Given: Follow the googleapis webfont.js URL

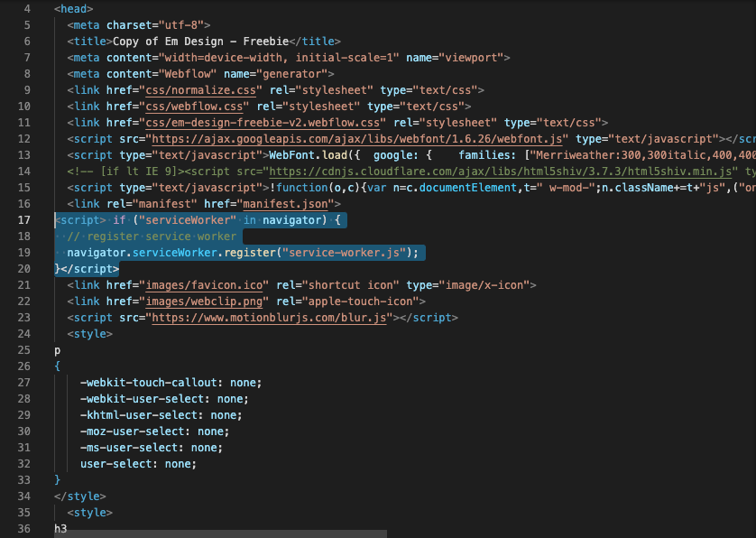Looking at the screenshot, I should click(356, 139).
